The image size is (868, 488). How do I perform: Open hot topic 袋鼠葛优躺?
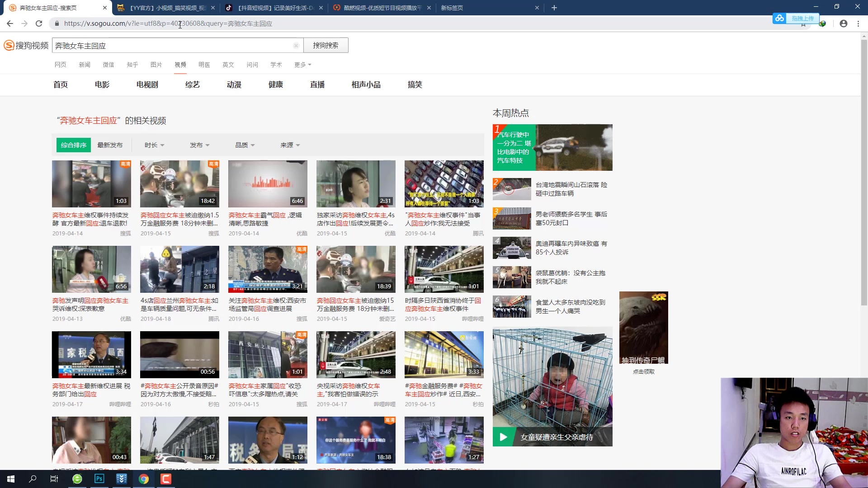[570, 277]
